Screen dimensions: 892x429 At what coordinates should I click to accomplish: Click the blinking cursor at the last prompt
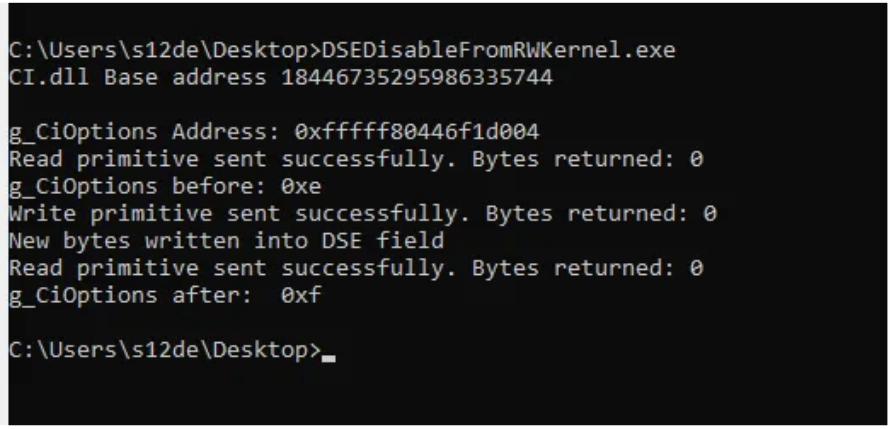[x=329, y=354]
